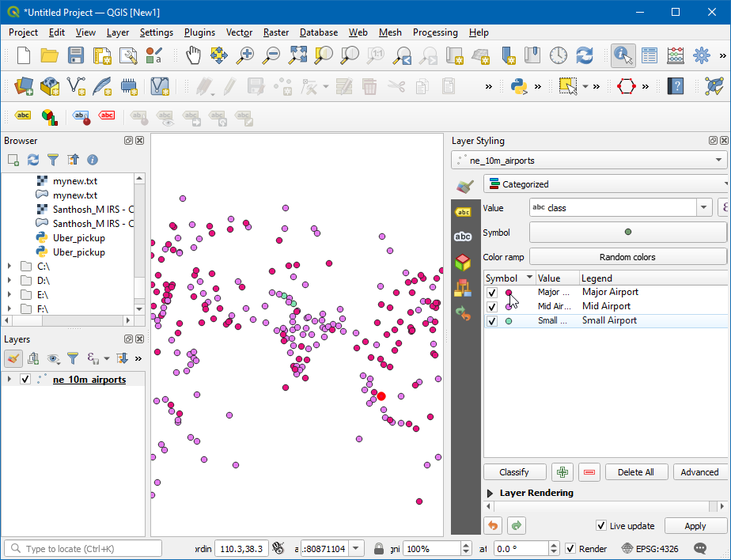Click the Save Project floppy icon
The height and width of the screenshot is (560, 731).
point(75,55)
